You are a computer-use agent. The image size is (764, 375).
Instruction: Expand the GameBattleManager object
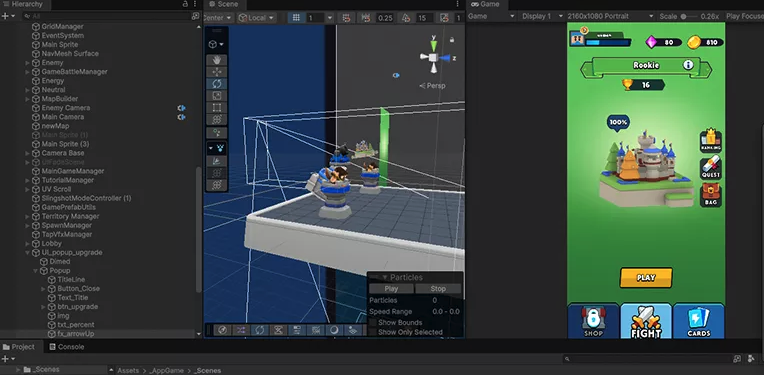pos(28,72)
